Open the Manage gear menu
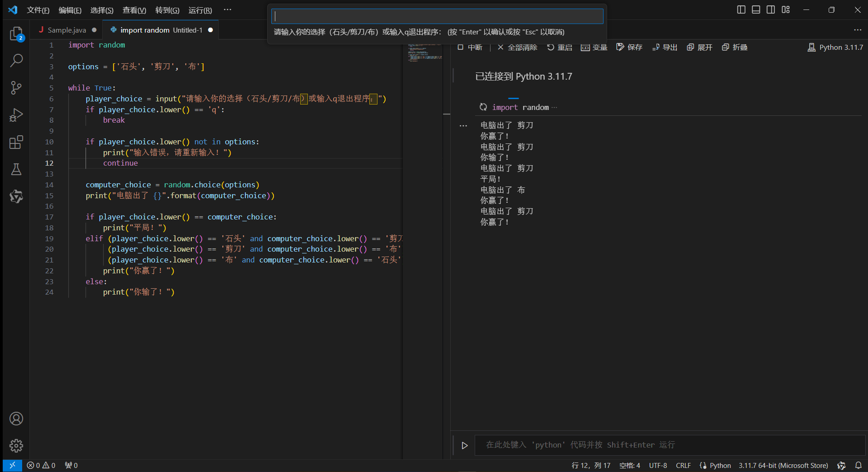Viewport: 868px width, 472px height. pos(16,446)
